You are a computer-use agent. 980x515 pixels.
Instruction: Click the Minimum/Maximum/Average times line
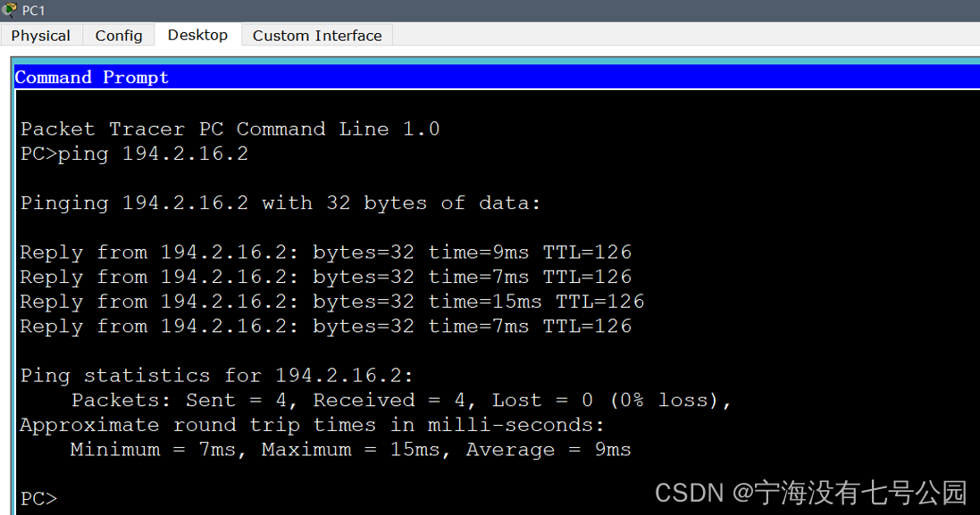pyautogui.click(x=350, y=450)
